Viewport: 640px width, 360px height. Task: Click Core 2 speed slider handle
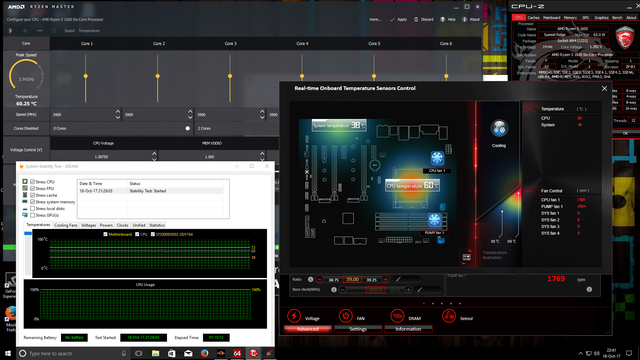click(158, 76)
